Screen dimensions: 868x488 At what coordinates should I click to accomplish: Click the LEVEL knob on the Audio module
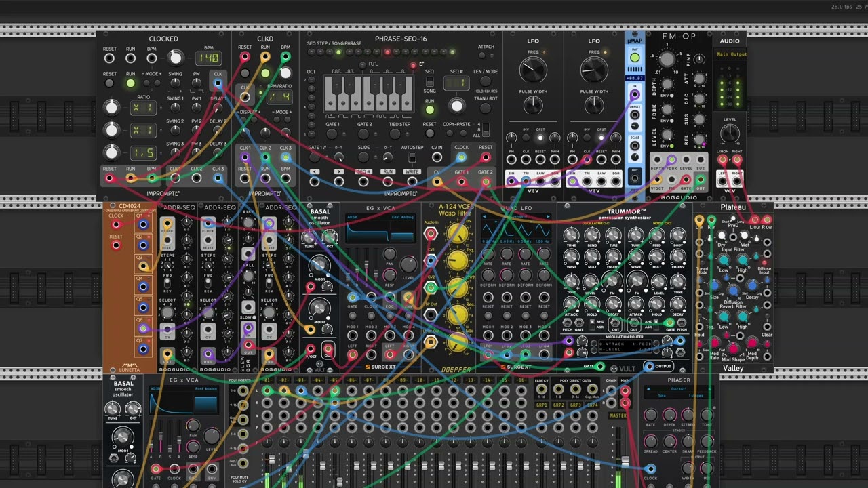[x=730, y=133]
